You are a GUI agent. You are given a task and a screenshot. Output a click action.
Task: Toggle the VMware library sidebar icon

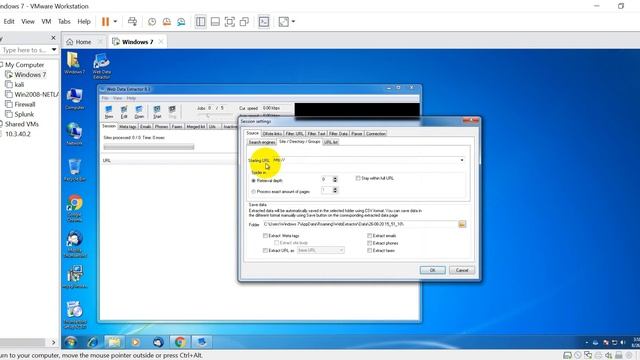coord(200,22)
